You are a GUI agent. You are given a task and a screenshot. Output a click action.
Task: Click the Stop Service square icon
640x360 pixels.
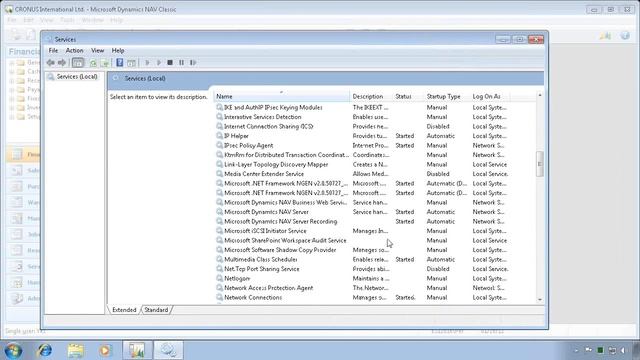[170, 62]
